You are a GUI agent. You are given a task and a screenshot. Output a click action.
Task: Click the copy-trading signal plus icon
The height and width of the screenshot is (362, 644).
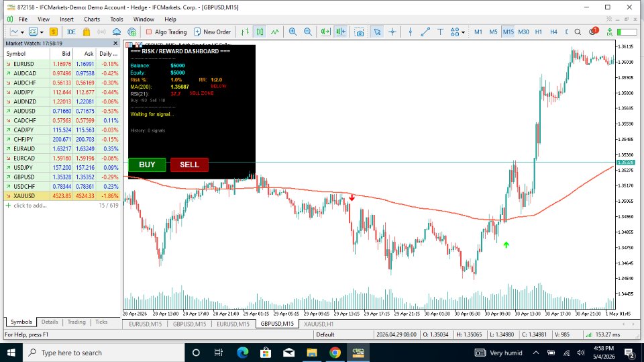[132, 32]
